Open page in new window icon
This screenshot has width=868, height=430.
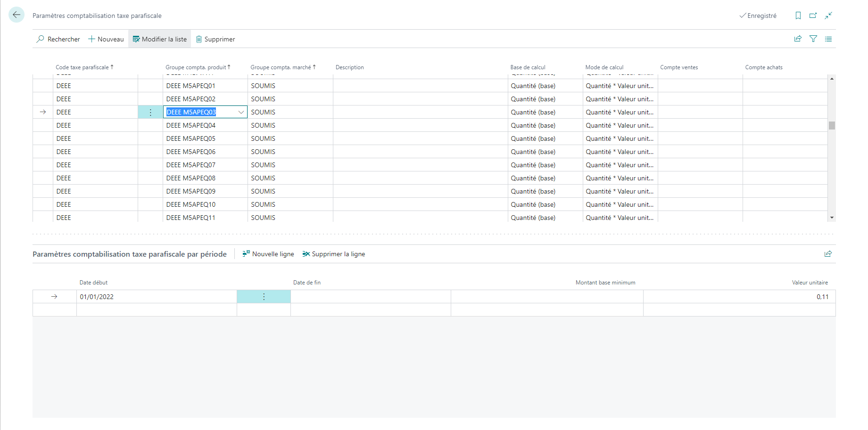point(813,16)
